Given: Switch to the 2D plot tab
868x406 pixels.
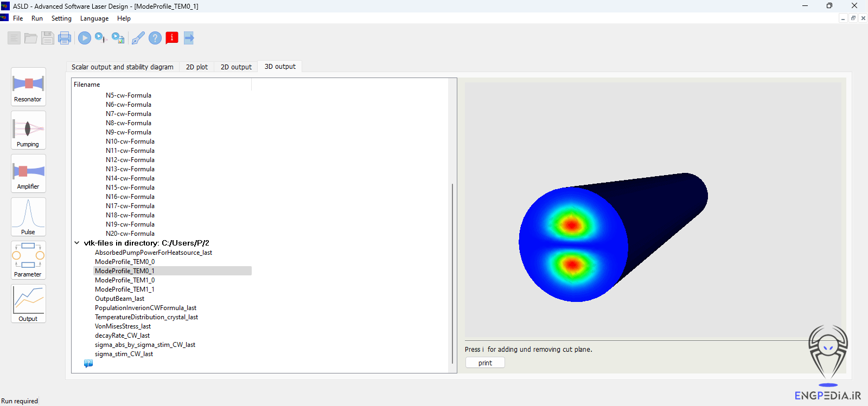Looking at the screenshot, I should pyautogui.click(x=196, y=67).
